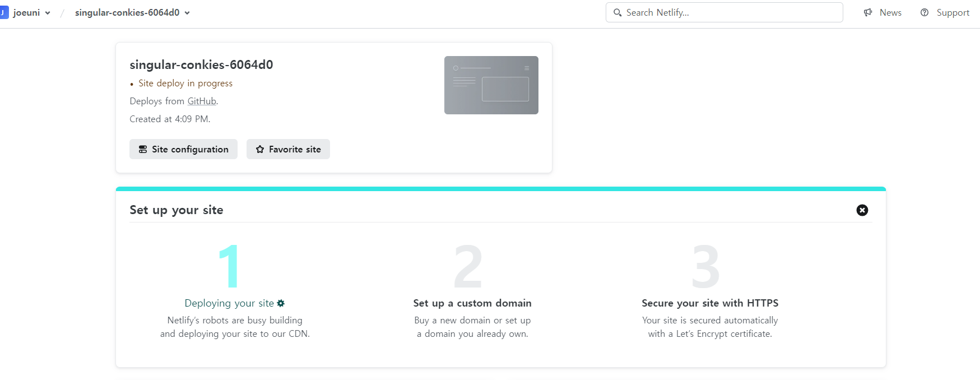Expand the singular-conkies-6064d0 site switcher
980x380 pixels.
pos(132,12)
